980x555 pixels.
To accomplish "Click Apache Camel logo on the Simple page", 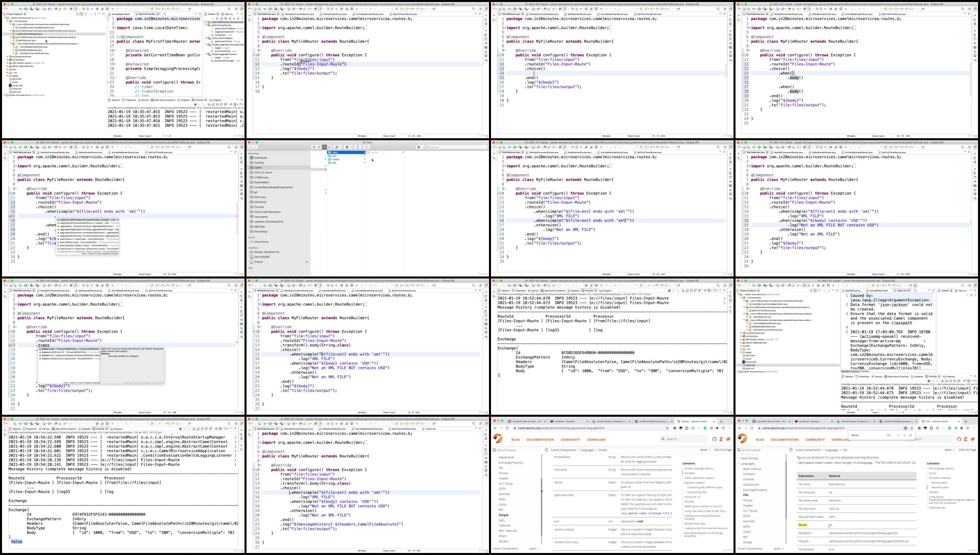I will [497, 438].
